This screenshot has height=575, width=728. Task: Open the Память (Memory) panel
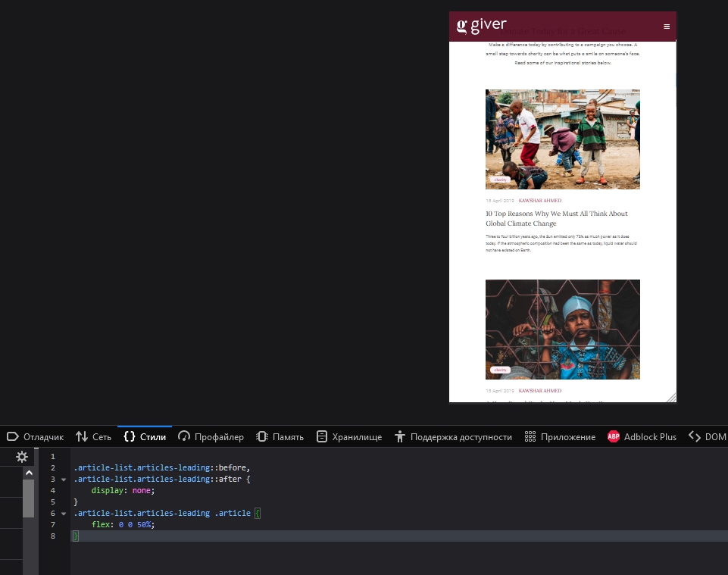click(280, 437)
